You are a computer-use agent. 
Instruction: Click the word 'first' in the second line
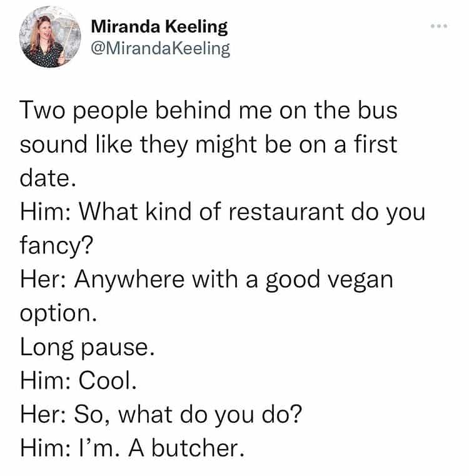click(372, 144)
